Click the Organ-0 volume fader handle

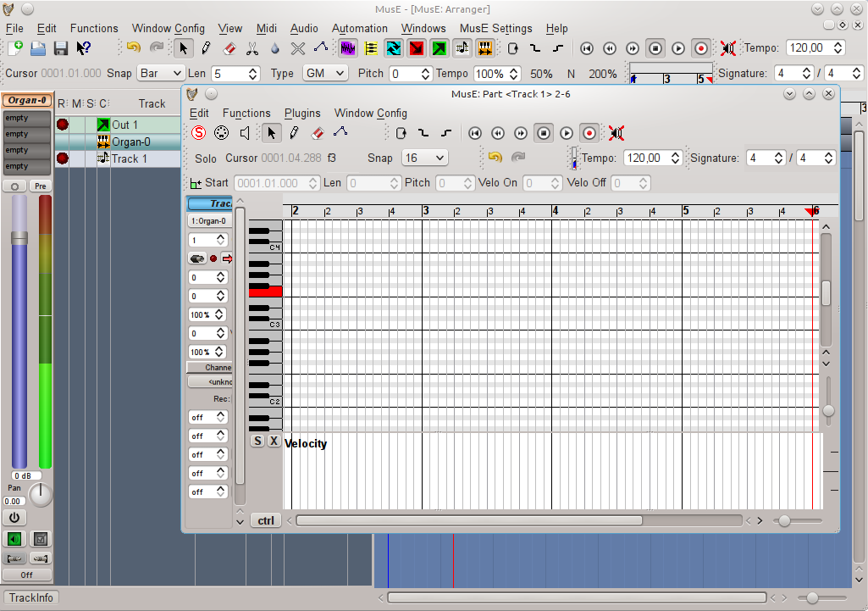(19, 239)
